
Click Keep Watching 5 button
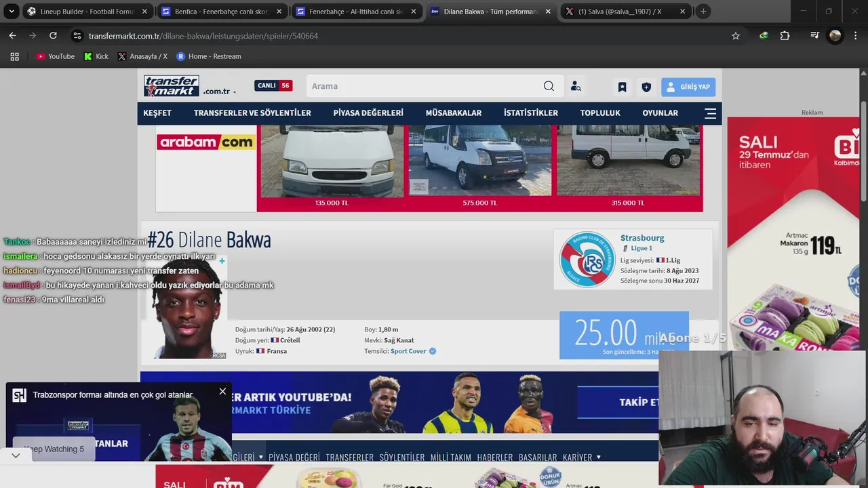54,449
